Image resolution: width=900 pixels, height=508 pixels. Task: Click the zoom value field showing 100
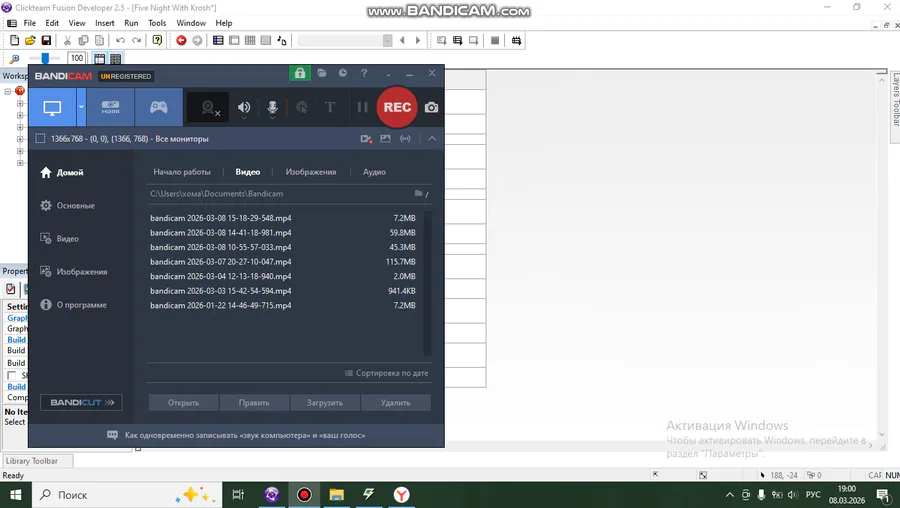(77, 58)
